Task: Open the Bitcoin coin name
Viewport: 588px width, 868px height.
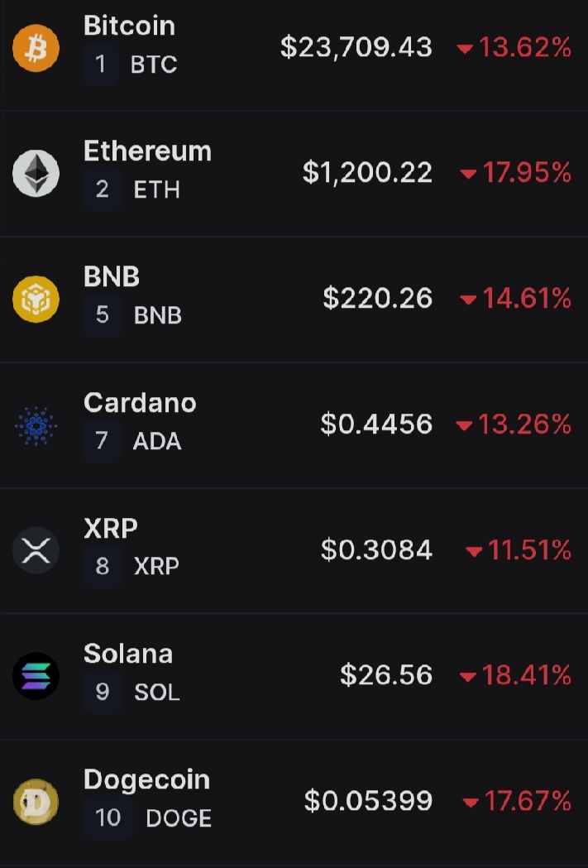Action: 130,26
